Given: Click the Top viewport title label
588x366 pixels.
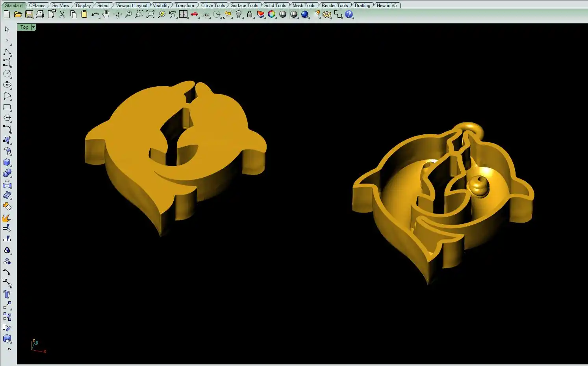Looking at the screenshot, I should pyautogui.click(x=24, y=27).
